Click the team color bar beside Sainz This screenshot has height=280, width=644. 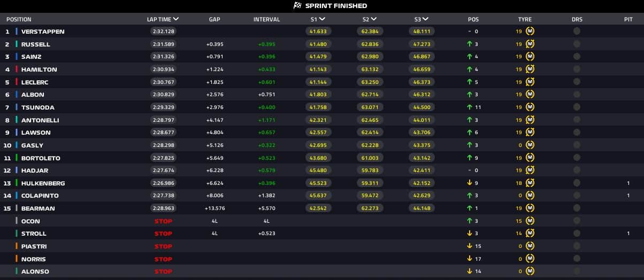click(17, 57)
